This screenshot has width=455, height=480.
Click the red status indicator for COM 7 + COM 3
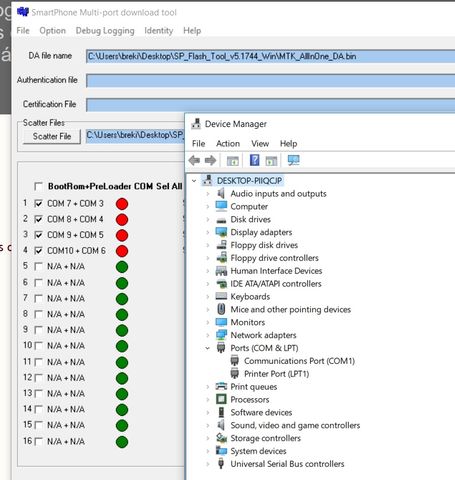(x=122, y=204)
